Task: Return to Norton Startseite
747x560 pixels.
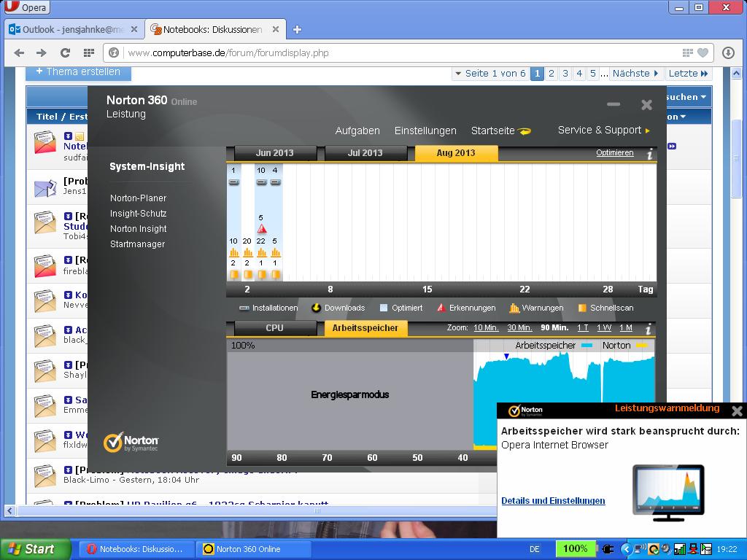Action: tap(500, 131)
